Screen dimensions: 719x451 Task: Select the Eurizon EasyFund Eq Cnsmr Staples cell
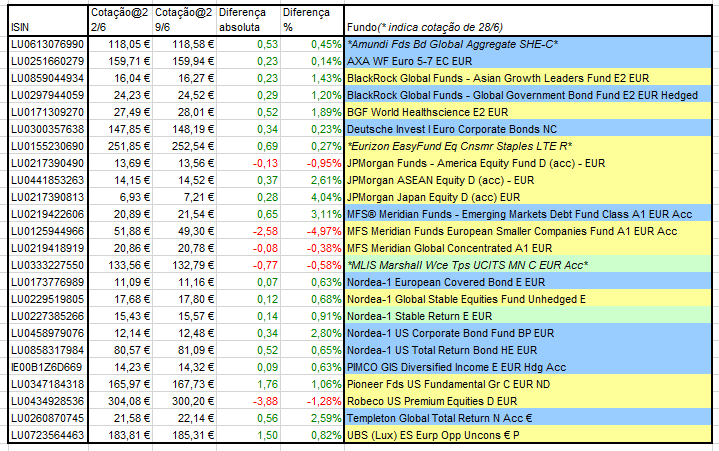(x=528, y=146)
